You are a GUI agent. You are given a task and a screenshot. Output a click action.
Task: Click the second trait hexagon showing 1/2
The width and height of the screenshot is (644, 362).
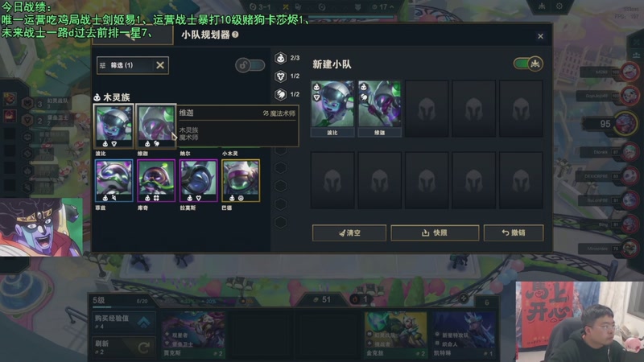point(280,76)
